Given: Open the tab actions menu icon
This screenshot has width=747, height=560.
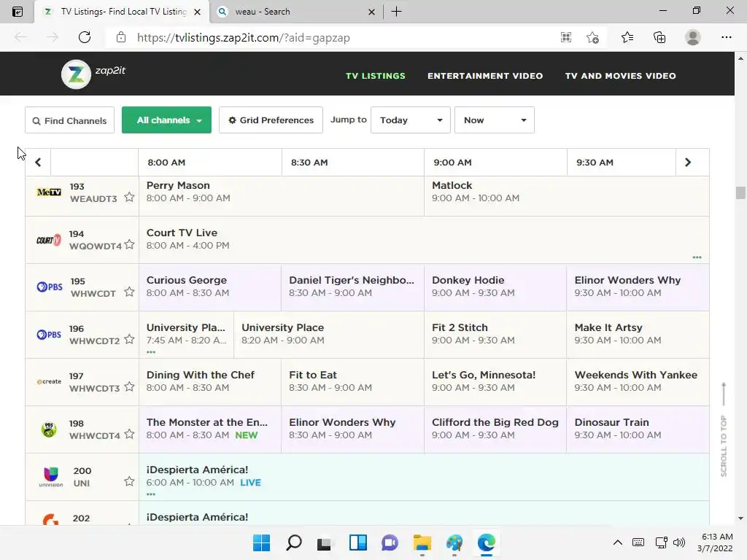Looking at the screenshot, I should pos(18,12).
